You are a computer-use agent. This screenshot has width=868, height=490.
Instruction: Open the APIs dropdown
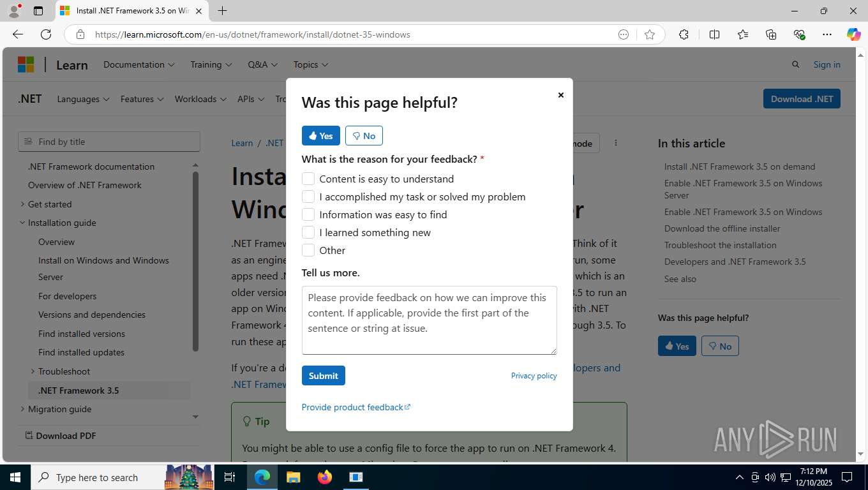251,99
